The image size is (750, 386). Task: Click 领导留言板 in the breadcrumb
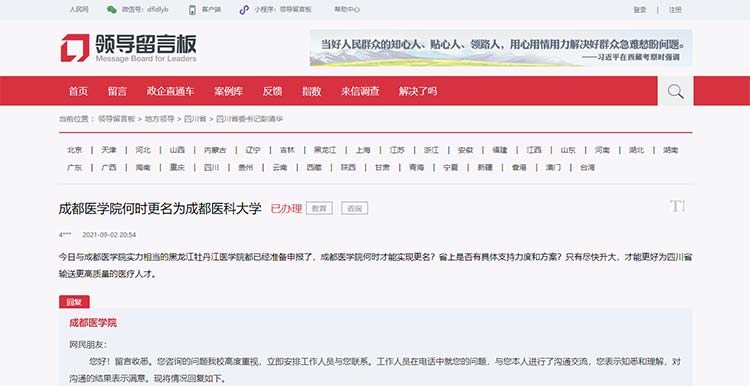pos(117,119)
